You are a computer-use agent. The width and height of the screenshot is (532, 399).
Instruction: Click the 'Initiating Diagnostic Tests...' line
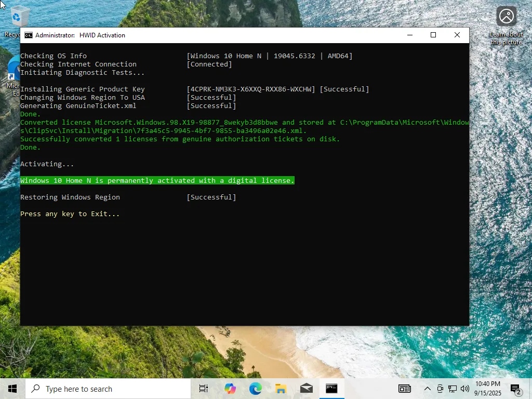(x=83, y=73)
